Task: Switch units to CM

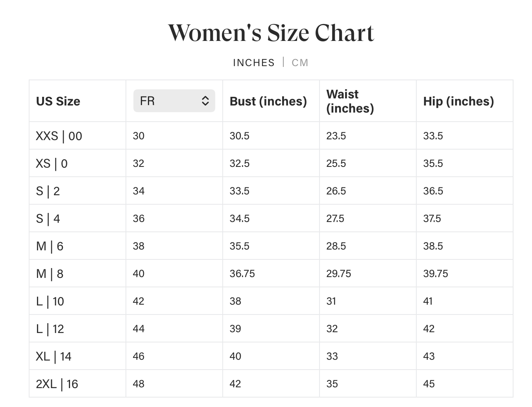Action: tap(300, 63)
